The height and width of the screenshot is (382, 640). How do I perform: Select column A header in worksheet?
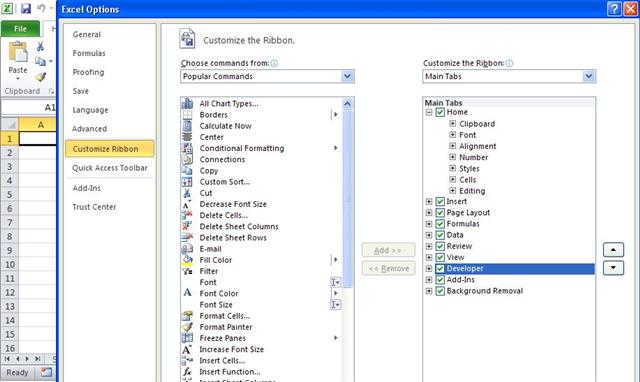click(37, 124)
